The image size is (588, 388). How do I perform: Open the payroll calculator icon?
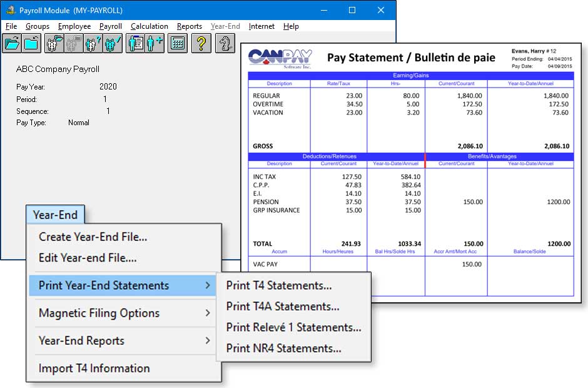(x=177, y=44)
